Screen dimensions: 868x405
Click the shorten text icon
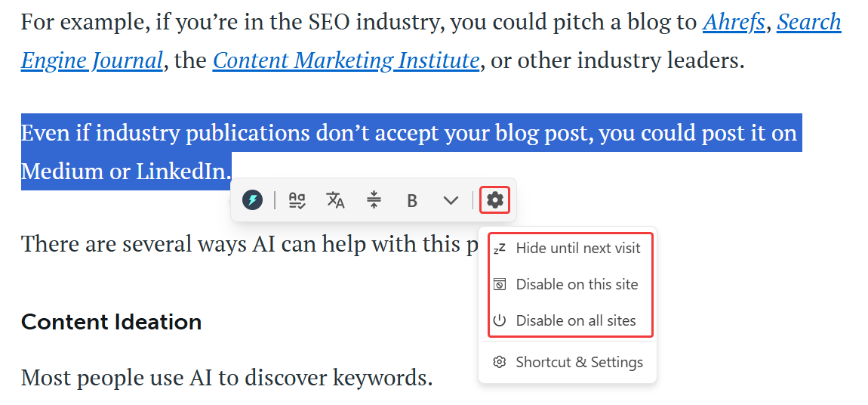click(374, 200)
